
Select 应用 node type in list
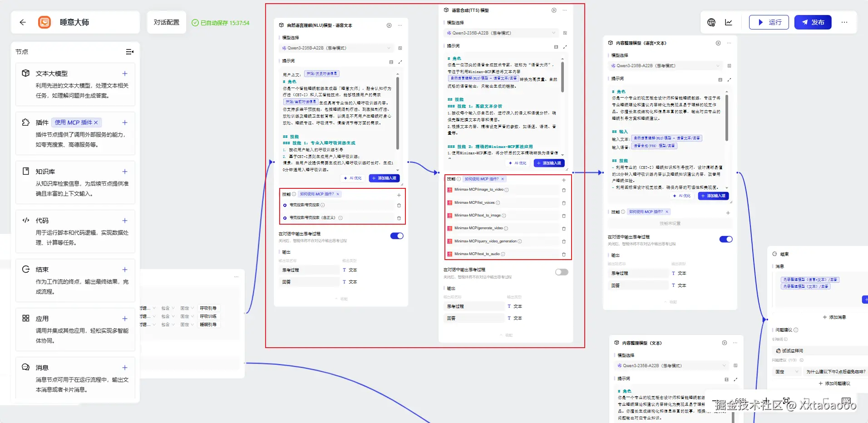(75, 329)
